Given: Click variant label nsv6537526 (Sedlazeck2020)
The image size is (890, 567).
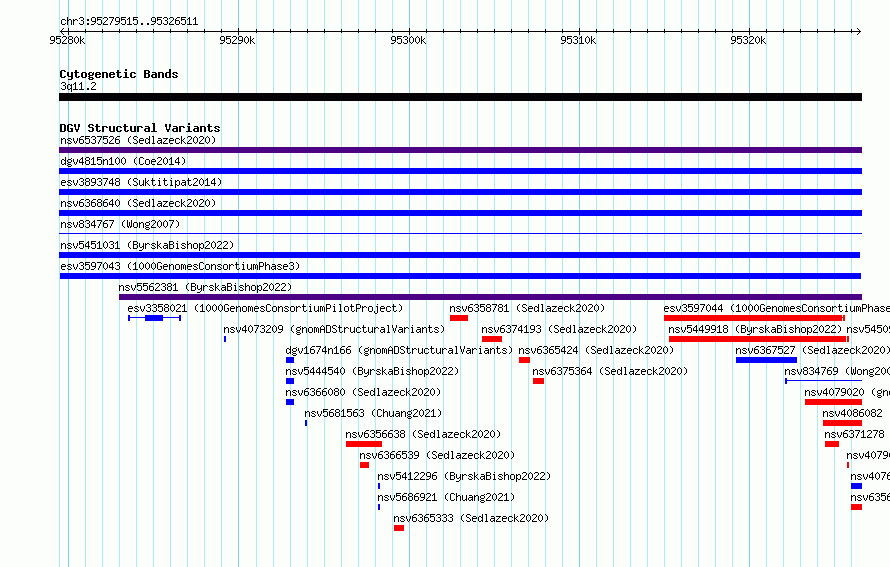Looking at the screenshot, I should (138, 140).
